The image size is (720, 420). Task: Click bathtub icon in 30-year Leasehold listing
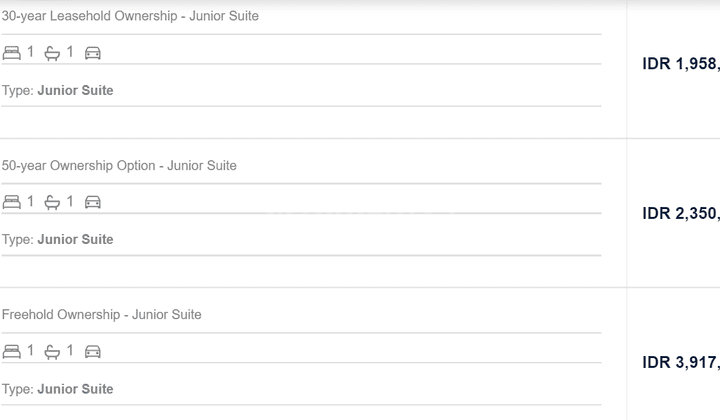52,54
